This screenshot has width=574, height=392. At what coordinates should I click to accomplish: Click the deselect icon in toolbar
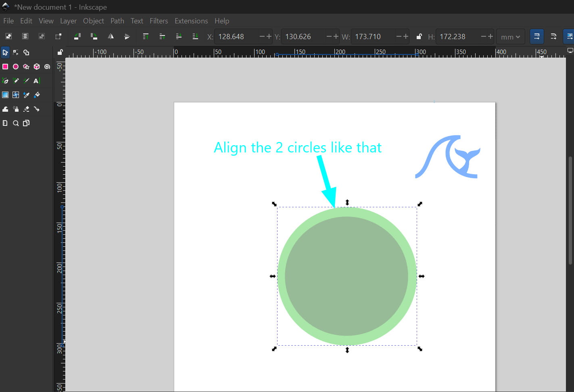point(42,36)
